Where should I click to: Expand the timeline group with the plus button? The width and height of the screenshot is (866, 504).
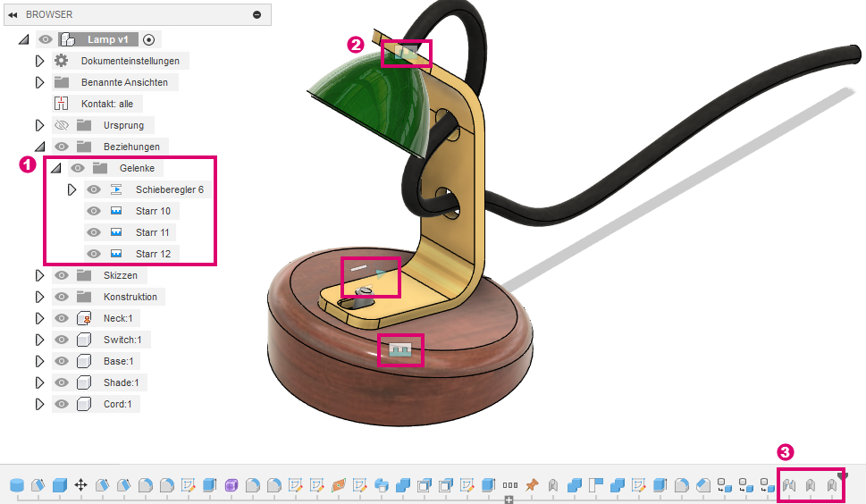pyautogui.click(x=509, y=500)
